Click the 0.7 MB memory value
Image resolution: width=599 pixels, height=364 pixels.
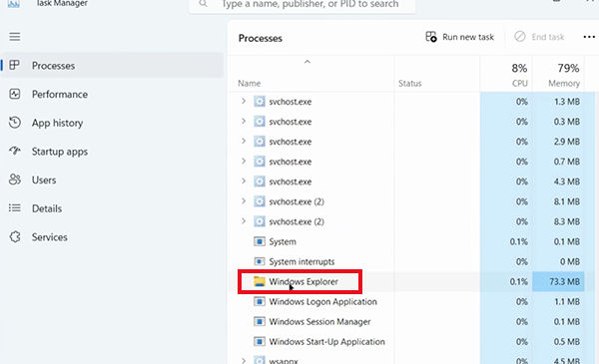(x=567, y=162)
